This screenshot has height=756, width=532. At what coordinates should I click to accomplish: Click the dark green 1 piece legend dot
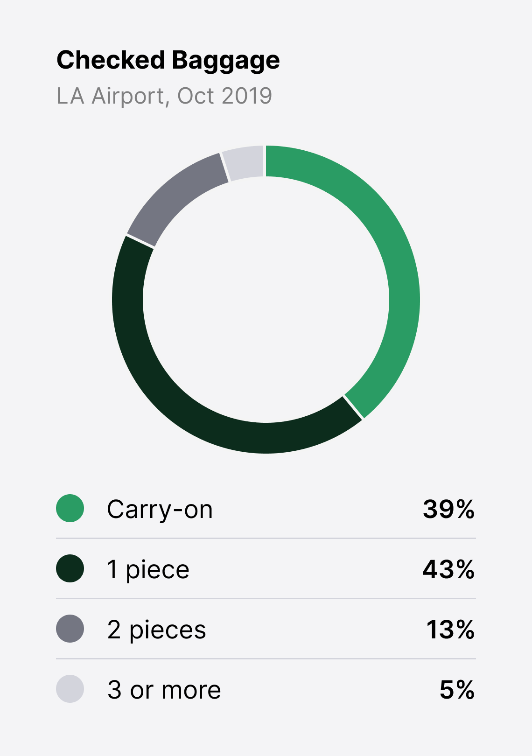click(70, 568)
